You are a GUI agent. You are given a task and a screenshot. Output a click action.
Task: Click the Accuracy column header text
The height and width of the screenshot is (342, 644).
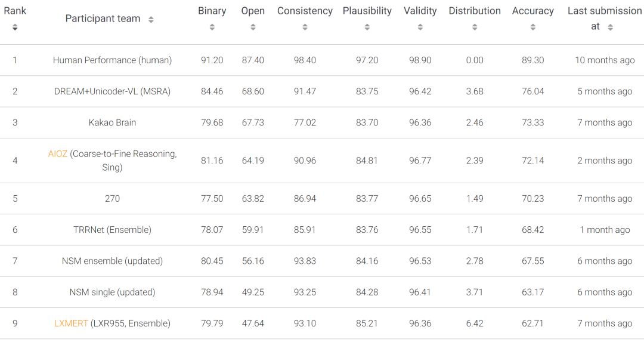coord(532,11)
